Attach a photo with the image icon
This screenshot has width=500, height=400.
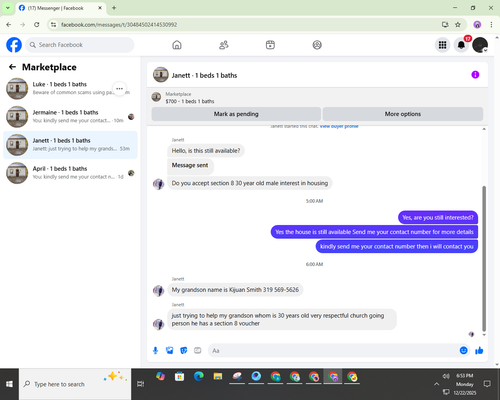click(x=169, y=350)
